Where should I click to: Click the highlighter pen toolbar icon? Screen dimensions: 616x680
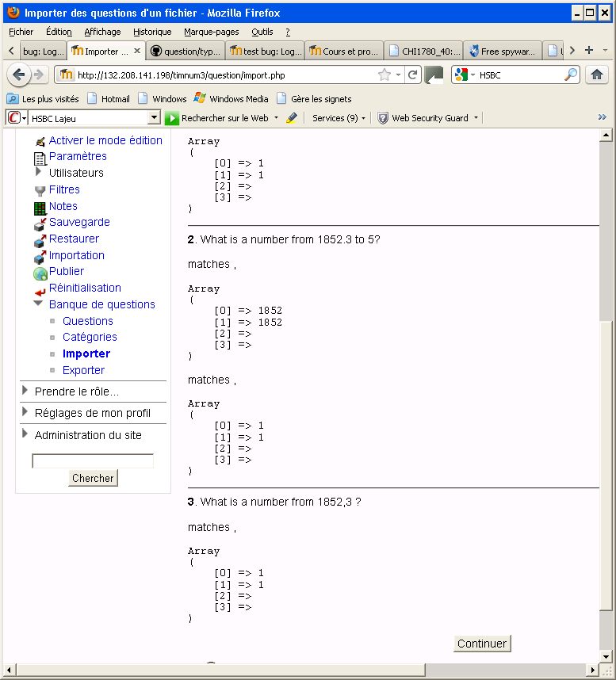click(292, 118)
